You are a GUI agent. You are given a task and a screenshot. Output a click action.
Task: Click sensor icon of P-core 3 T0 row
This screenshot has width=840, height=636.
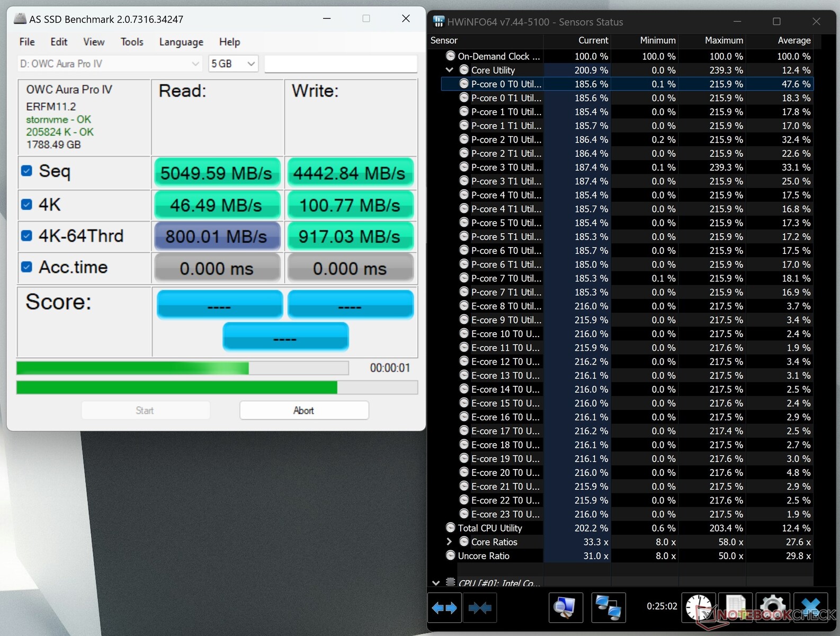(464, 167)
